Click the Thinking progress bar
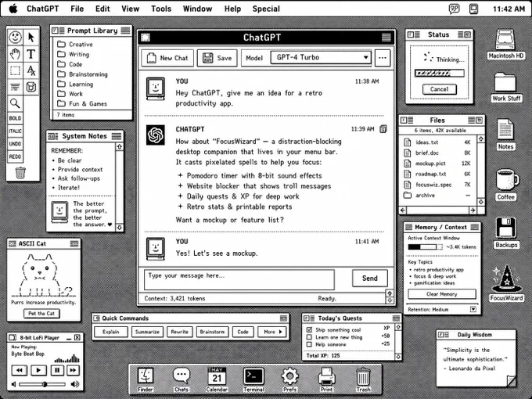 pyautogui.click(x=440, y=73)
